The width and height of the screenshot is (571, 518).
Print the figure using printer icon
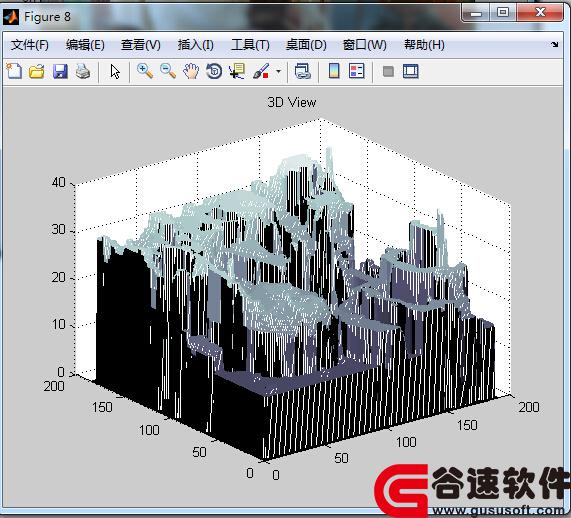(x=83, y=71)
